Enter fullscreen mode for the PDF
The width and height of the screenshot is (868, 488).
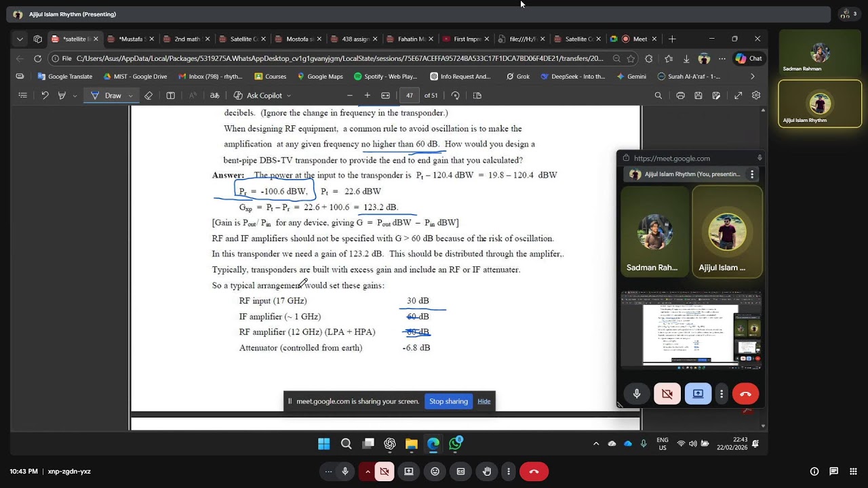click(x=738, y=96)
